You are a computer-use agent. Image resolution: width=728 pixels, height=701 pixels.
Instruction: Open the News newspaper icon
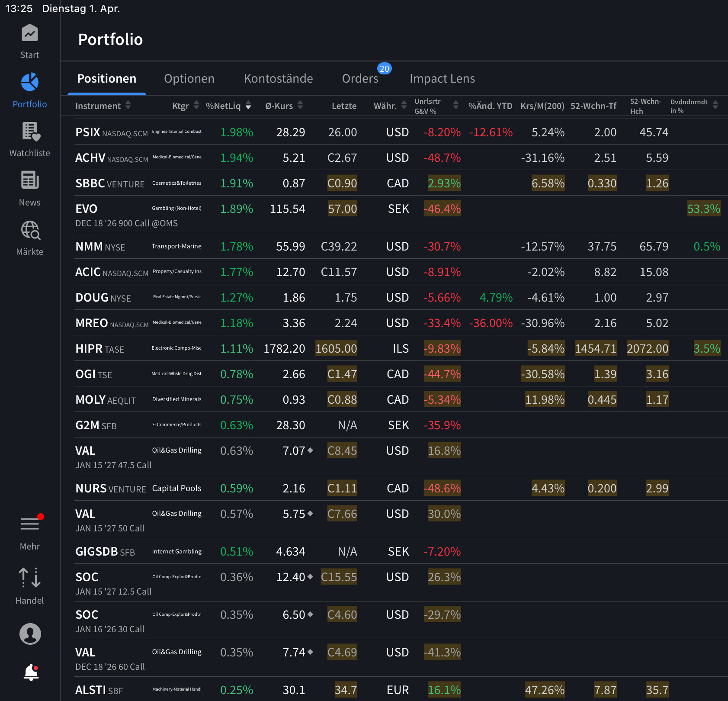[x=30, y=180]
